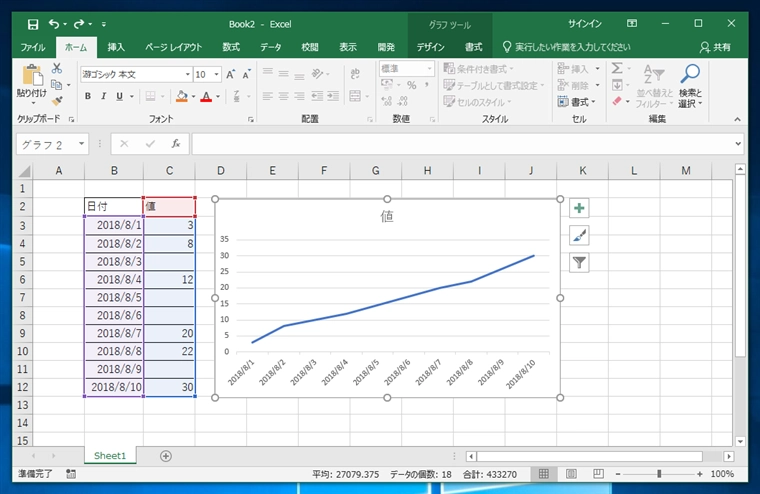This screenshot has width=760, height=494.
Task: Switch to the 数式 tab
Action: 231,47
